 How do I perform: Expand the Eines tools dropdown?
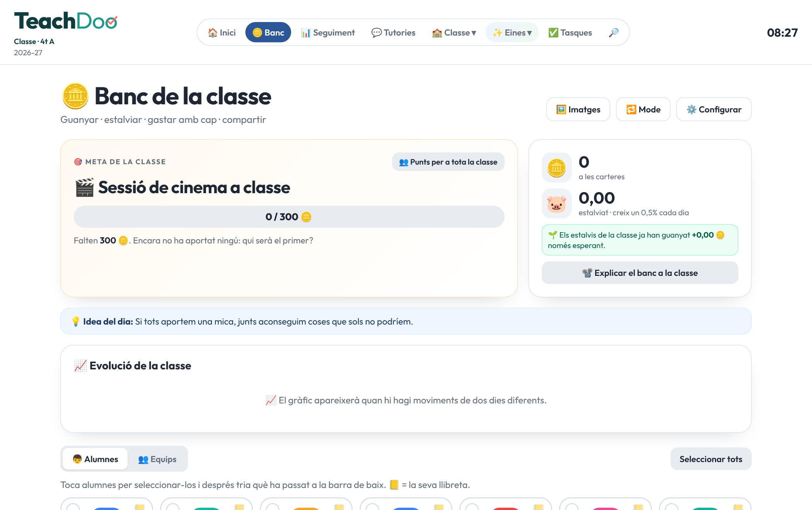coord(512,32)
